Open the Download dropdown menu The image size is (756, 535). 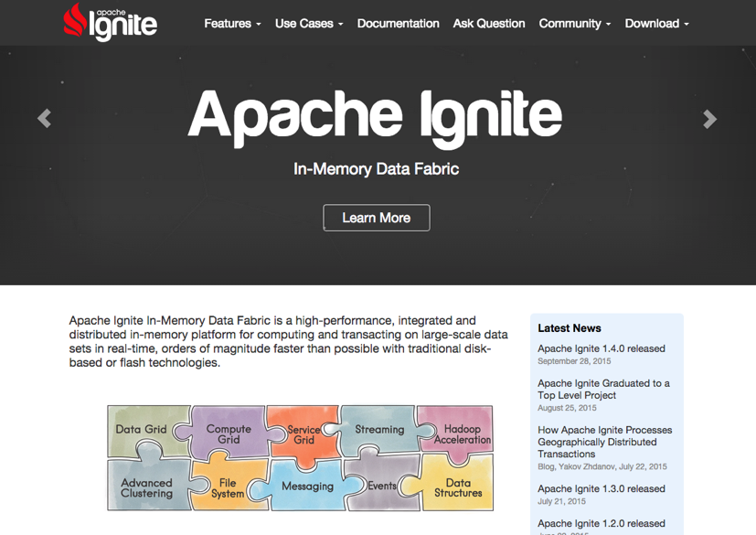656,24
